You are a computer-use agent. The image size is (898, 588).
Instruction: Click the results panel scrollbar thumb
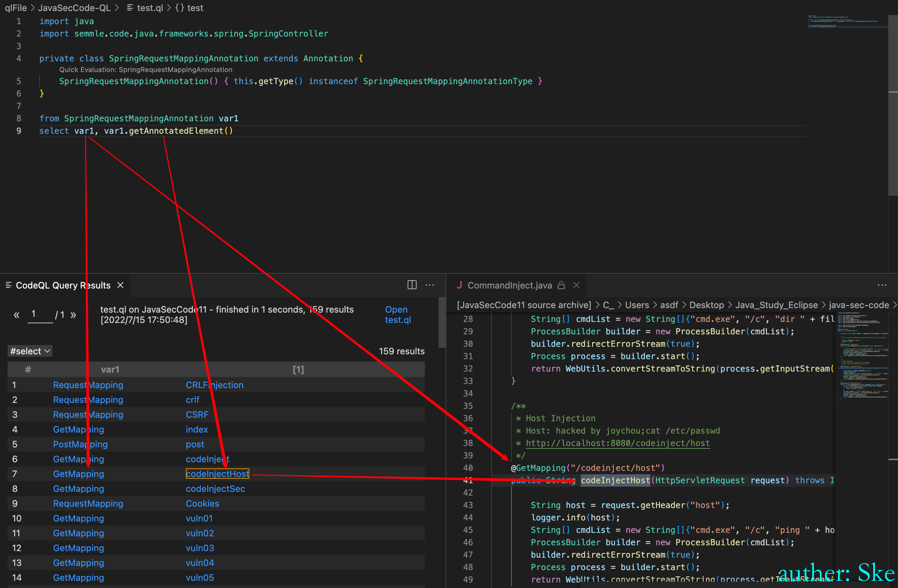pos(442,323)
